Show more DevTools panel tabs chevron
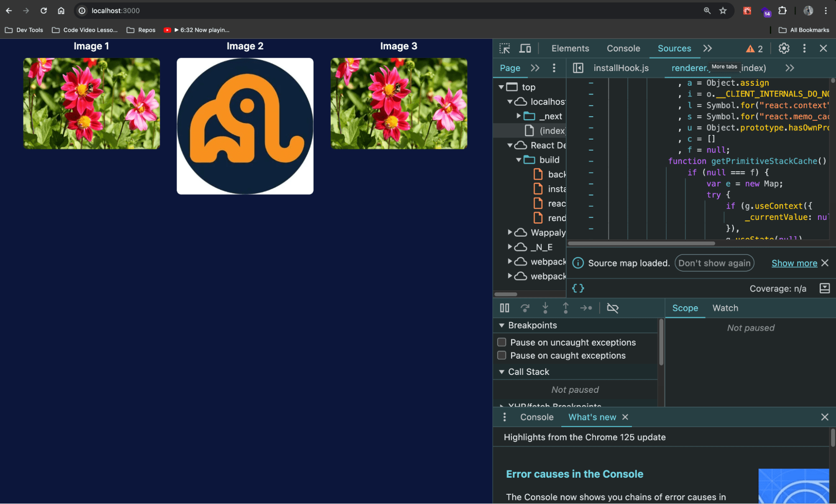 [x=708, y=48]
